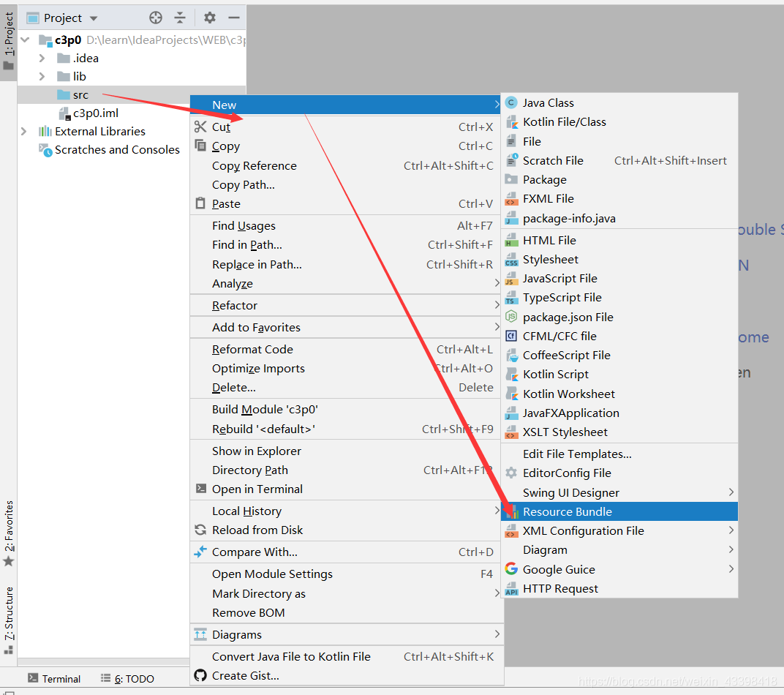Choose Optimize Imports menu entry

[x=345, y=369]
